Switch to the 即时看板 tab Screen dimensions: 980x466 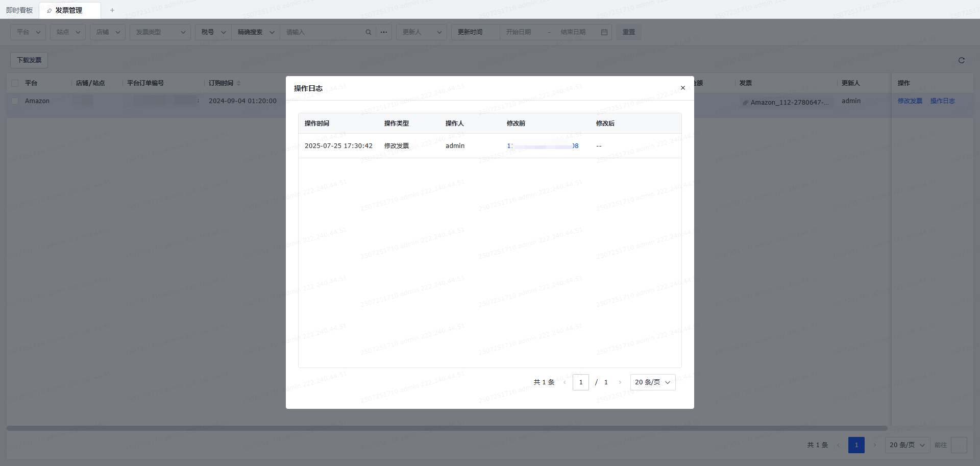19,10
